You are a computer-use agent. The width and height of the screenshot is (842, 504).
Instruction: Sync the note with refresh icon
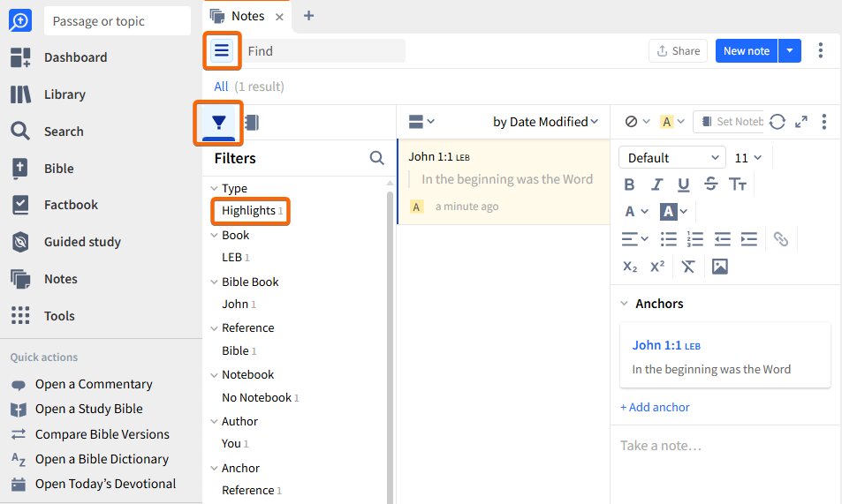pyautogui.click(x=777, y=122)
